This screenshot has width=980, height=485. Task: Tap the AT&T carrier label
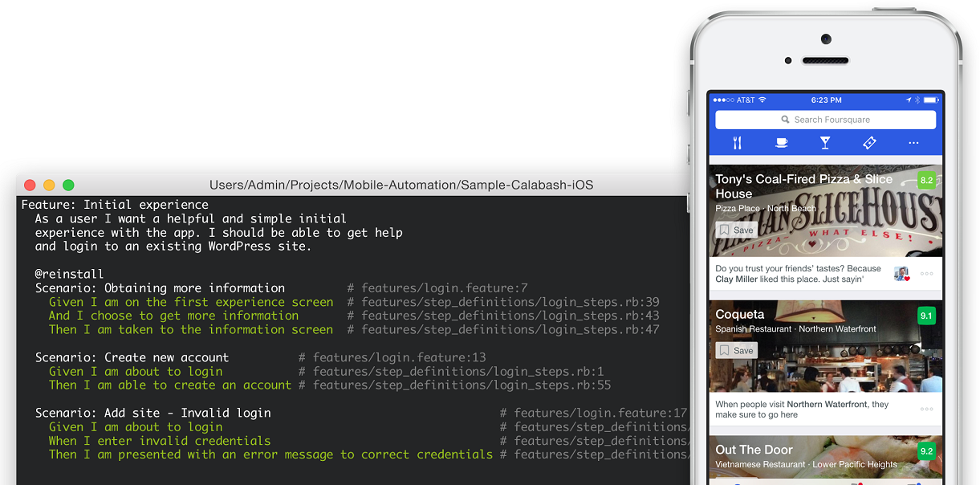pyautogui.click(x=746, y=100)
